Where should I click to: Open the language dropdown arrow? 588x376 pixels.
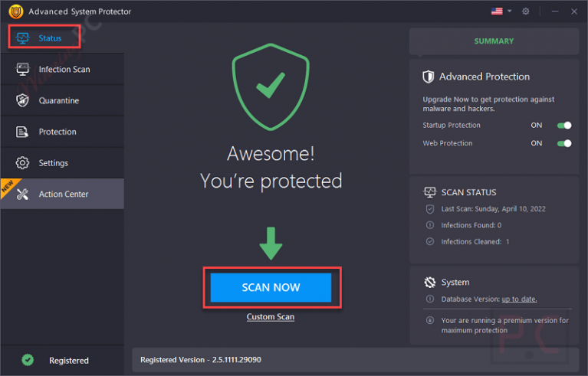(x=509, y=11)
